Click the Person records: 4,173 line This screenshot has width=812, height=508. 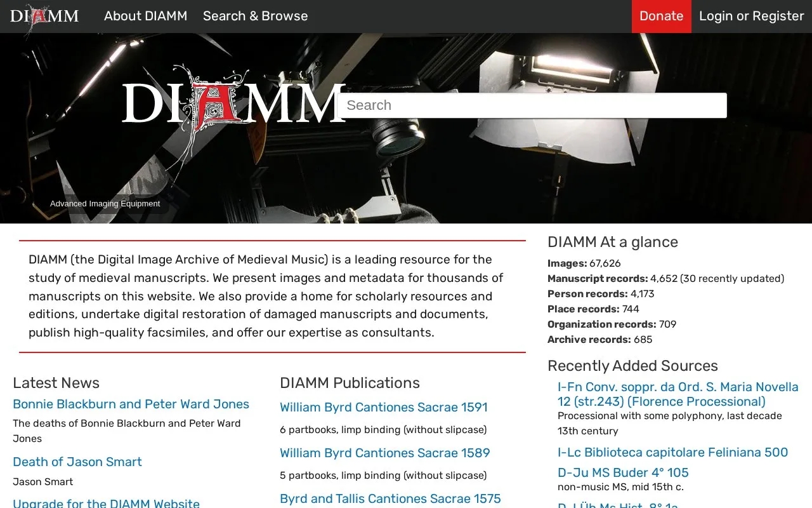pos(601,294)
